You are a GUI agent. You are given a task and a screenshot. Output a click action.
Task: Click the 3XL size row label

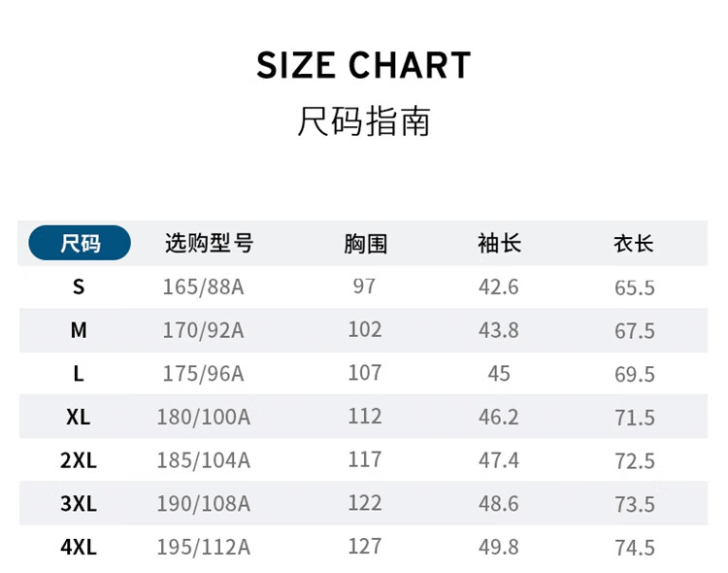tap(79, 504)
